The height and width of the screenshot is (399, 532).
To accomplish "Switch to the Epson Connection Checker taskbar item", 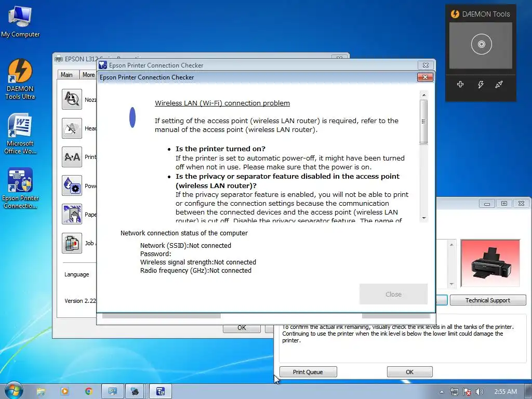I will (160, 392).
